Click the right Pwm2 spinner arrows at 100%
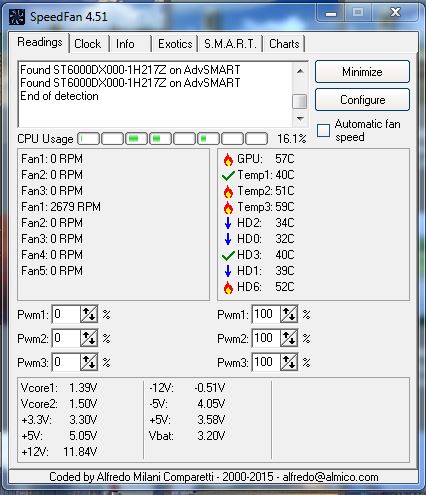426x495 pixels. pos(289,338)
